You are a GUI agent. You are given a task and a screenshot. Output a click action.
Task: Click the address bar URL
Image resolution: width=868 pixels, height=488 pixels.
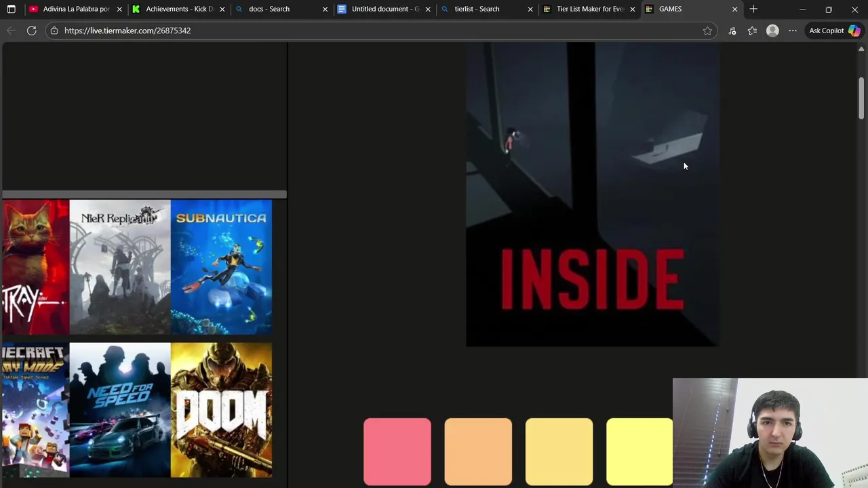pyautogui.click(x=127, y=30)
